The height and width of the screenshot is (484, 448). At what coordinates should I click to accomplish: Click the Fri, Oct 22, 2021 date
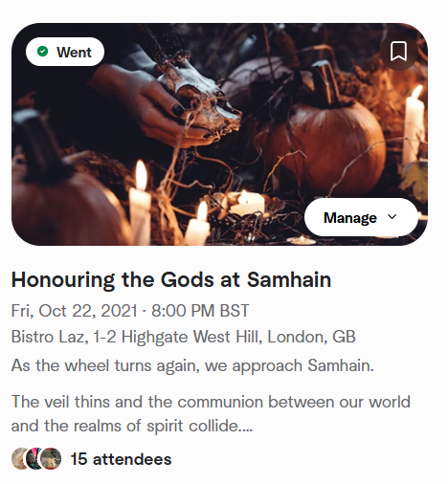point(74,311)
